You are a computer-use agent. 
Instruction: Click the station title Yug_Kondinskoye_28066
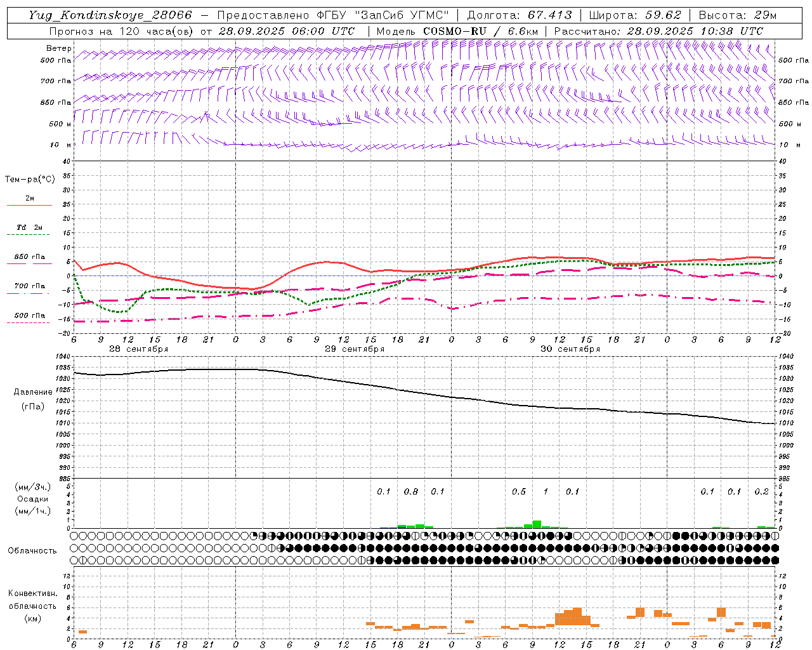[110, 15]
